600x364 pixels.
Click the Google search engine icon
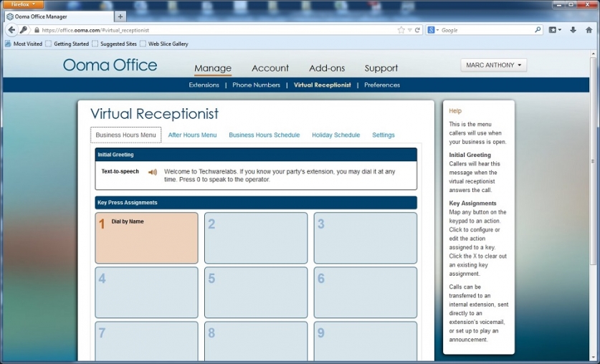pyautogui.click(x=431, y=30)
